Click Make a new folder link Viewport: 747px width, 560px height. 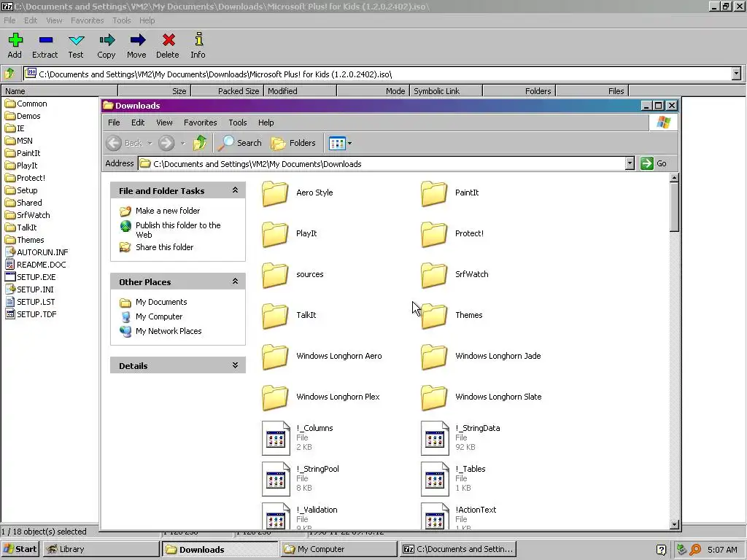168,211
